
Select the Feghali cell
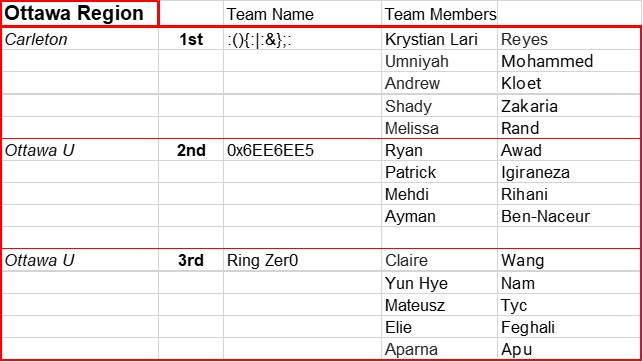569,327
